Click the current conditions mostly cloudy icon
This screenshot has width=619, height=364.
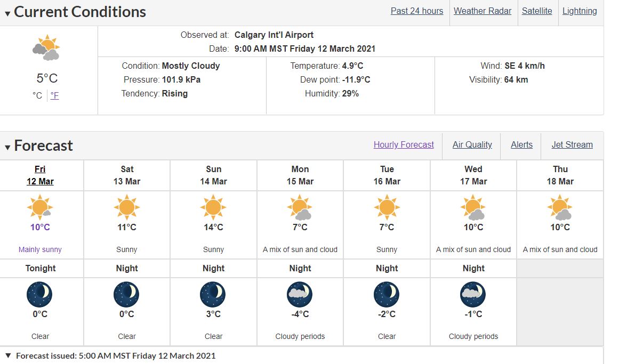[x=46, y=48]
